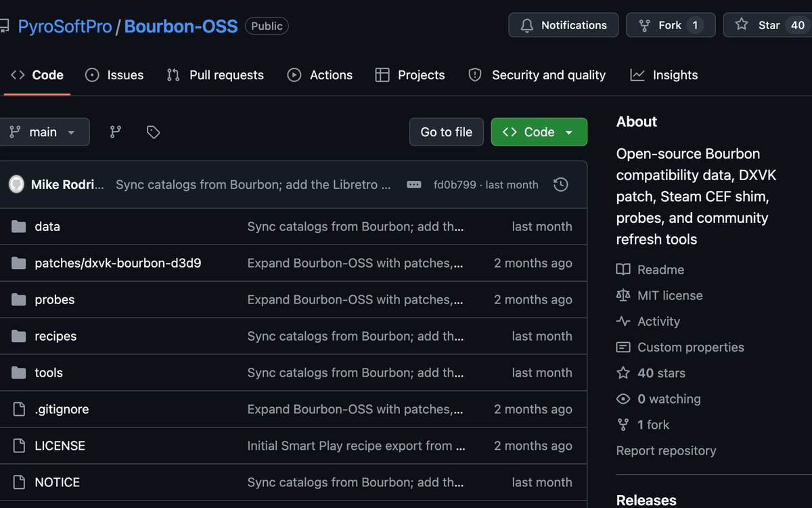Open the Pull requests tab

pos(215,75)
